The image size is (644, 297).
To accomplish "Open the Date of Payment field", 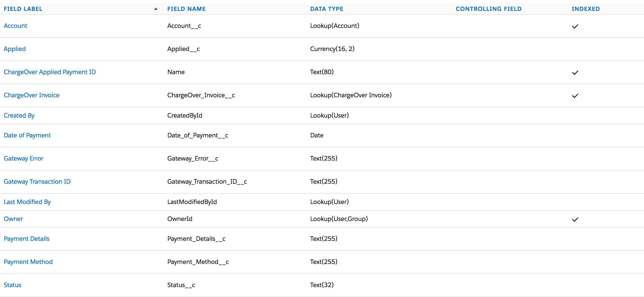I will coord(27,135).
